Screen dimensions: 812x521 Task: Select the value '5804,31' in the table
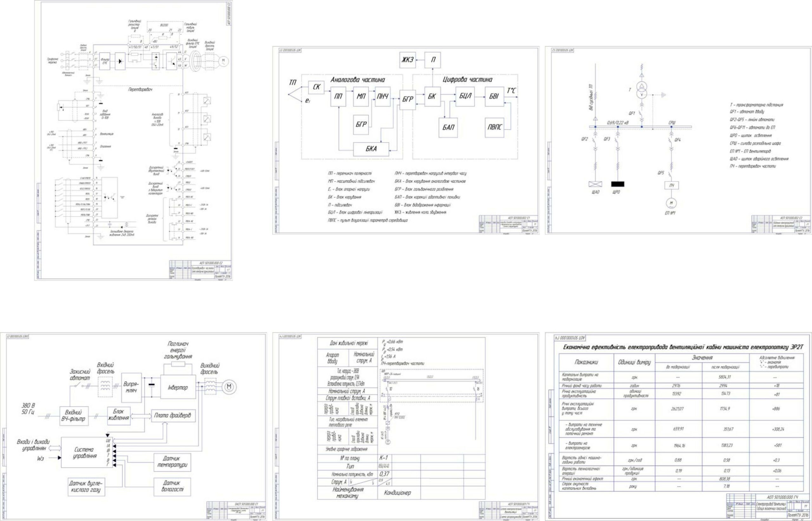click(x=726, y=377)
